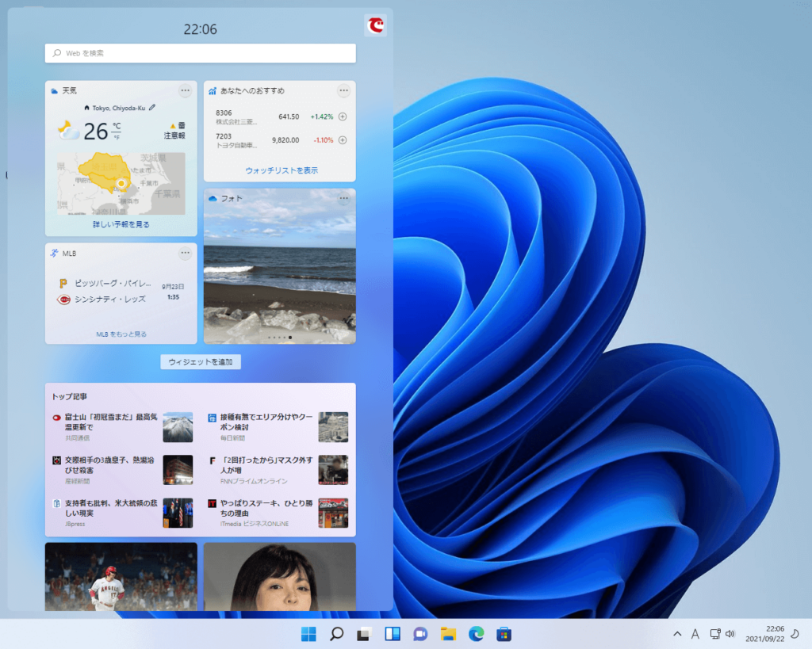This screenshot has height=649, width=812.
Task: Open Widgets icon in the taskbar
Action: point(392,633)
